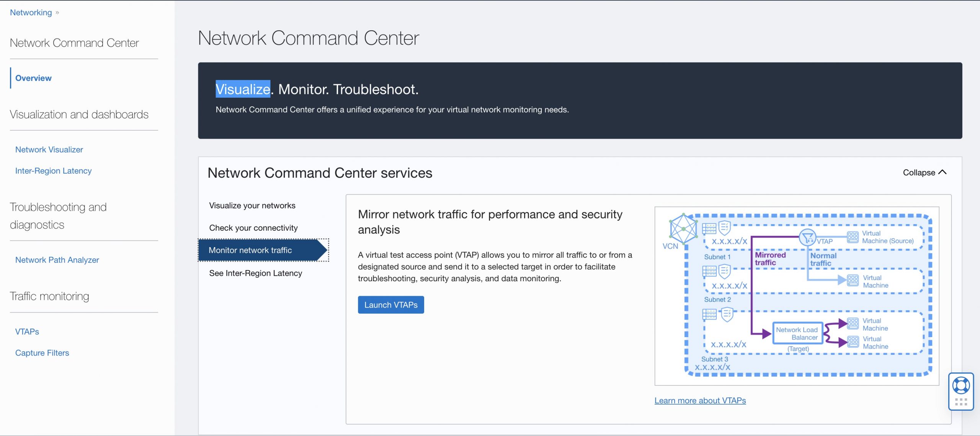
Task: Open the VTAPs page
Action: 26,331
